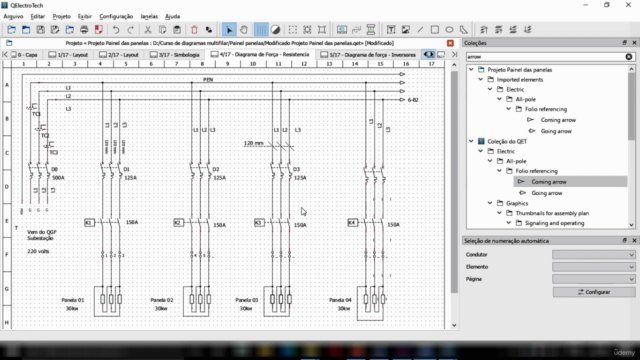Open the Arquivo menu
Image resolution: width=640 pixels, height=360 pixels.
(13, 16)
